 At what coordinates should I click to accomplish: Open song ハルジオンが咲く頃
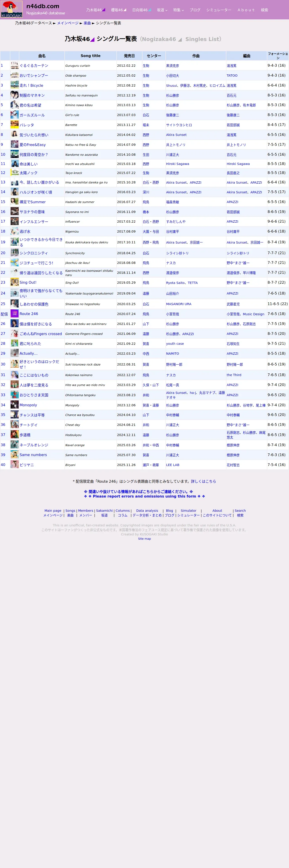point(36,192)
